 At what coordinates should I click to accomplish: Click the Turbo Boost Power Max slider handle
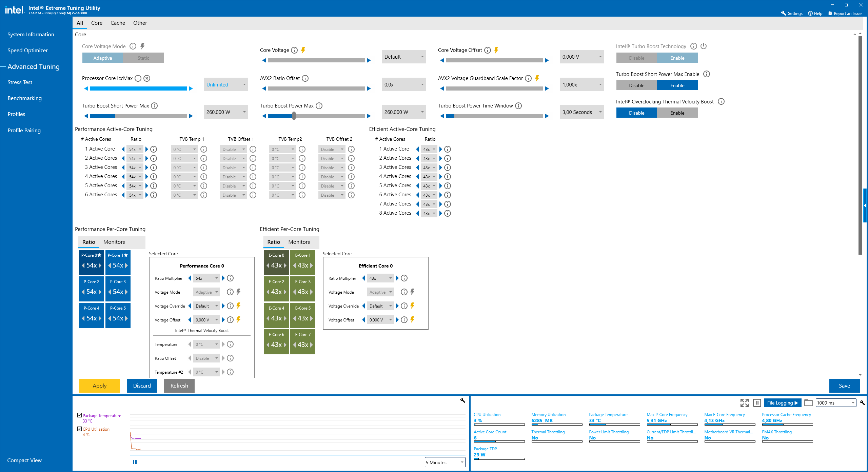294,116
